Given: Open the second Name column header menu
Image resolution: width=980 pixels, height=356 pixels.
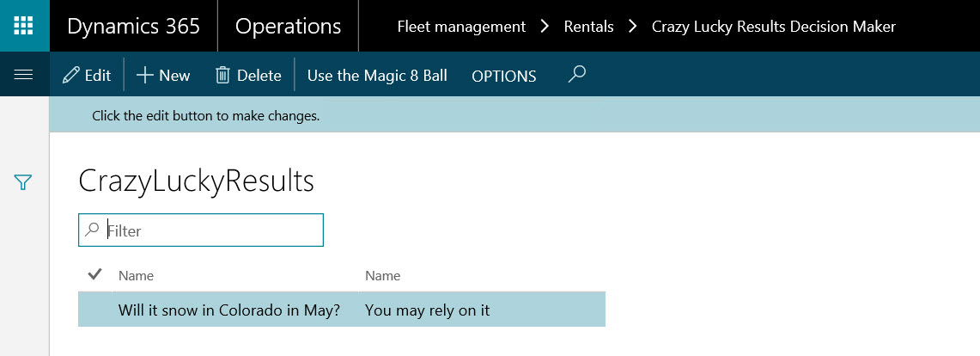Looking at the screenshot, I should pyautogui.click(x=382, y=276).
